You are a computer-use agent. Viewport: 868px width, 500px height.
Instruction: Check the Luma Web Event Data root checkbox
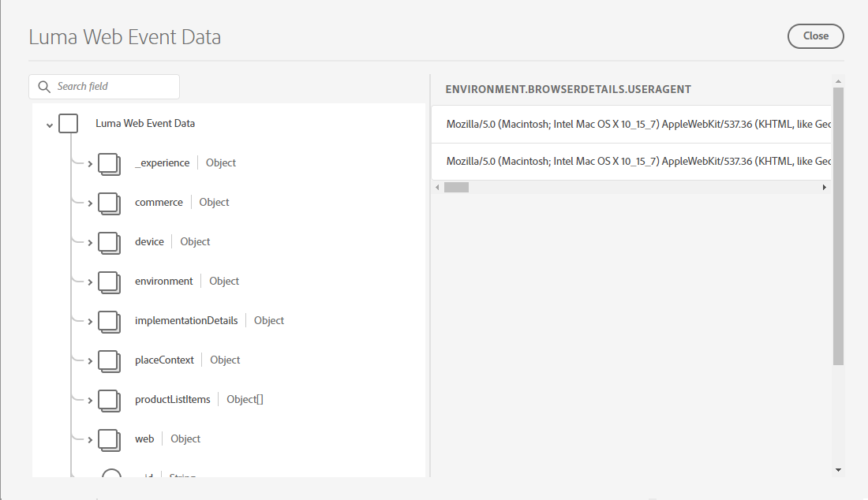click(x=68, y=123)
